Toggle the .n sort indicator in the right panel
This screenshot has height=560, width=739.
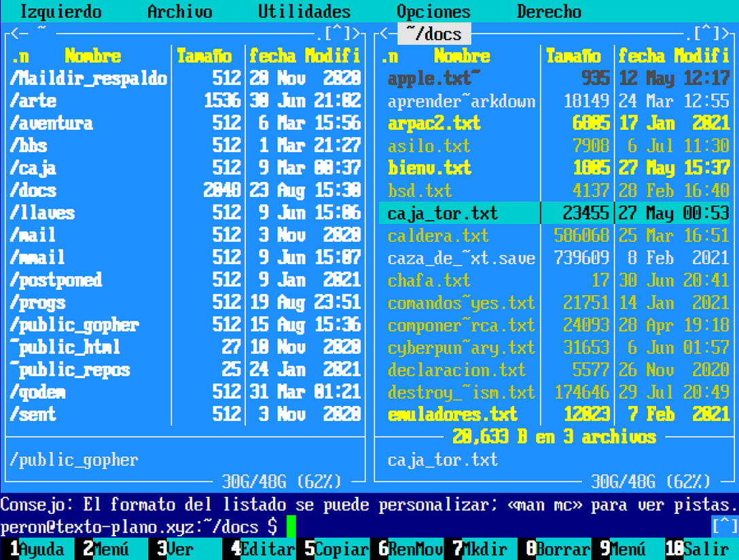389,56
